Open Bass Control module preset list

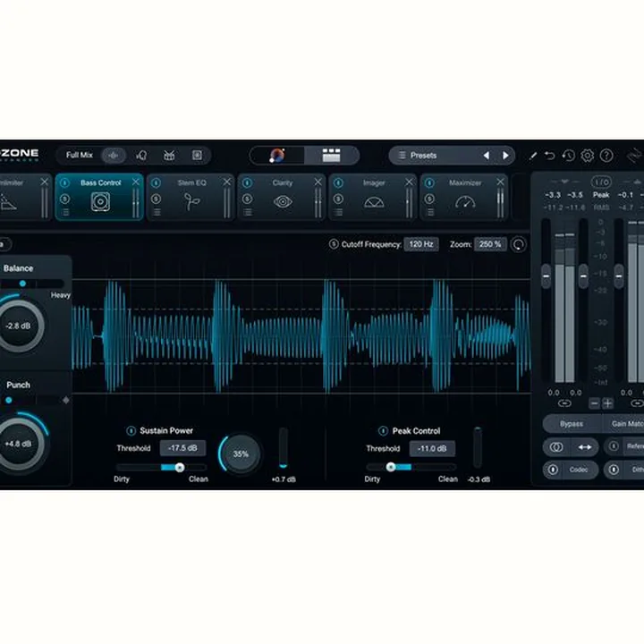(x=65, y=212)
